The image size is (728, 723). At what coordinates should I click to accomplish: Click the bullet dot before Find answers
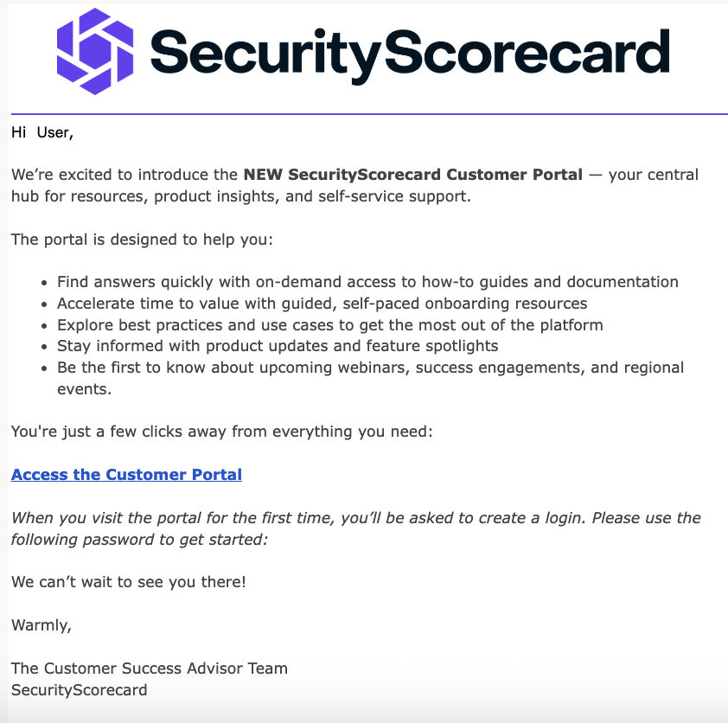[x=44, y=283]
